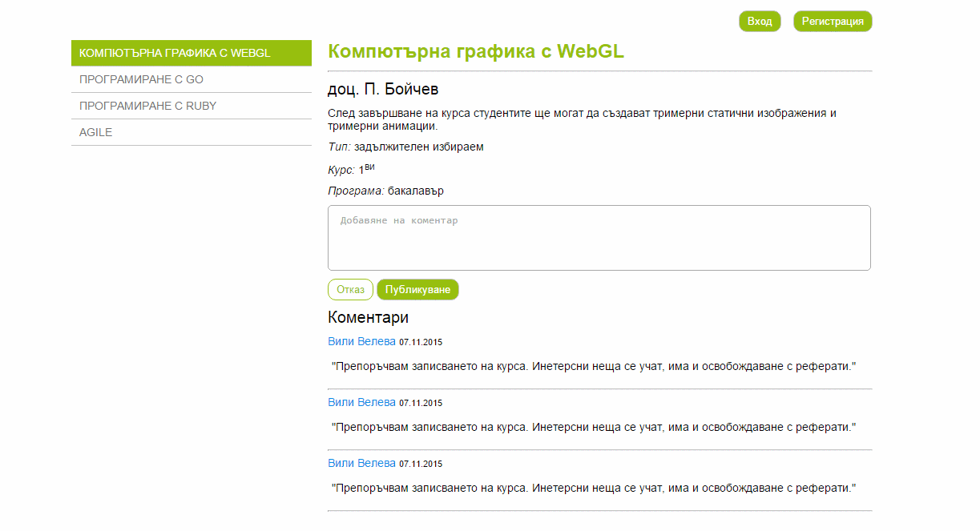Open Вили Велева profile on first comment
980x531 pixels.
click(x=361, y=342)
